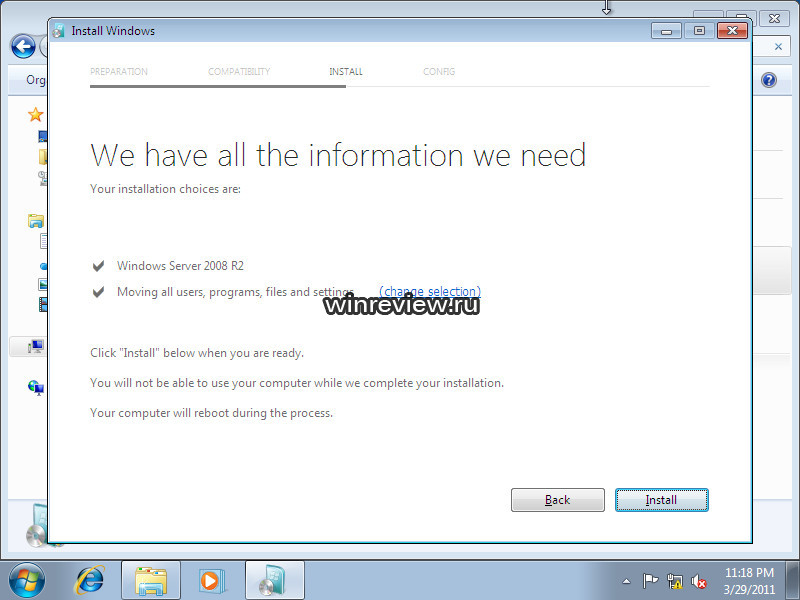Click the Explorer back navigation arrow

pos(22,47)
